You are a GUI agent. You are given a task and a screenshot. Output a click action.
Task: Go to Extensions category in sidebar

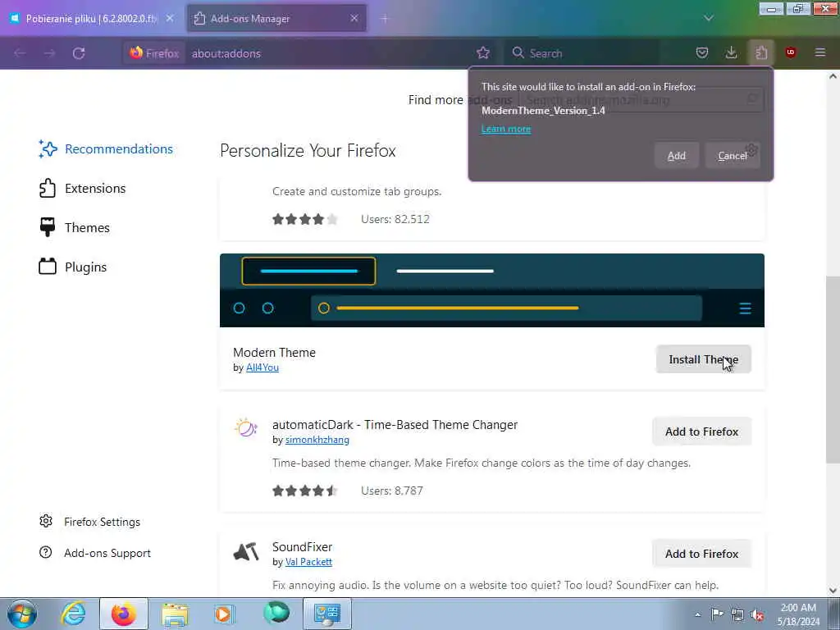click(83, 189)
